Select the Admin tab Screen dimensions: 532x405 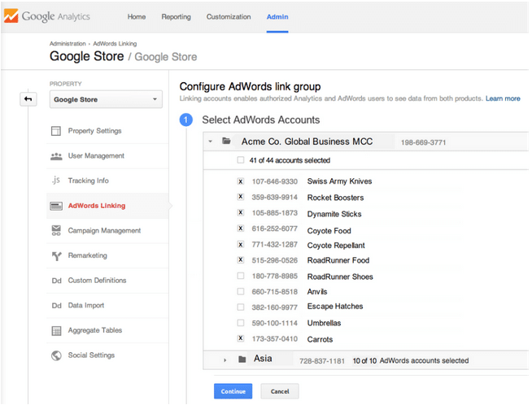point(277,16)
